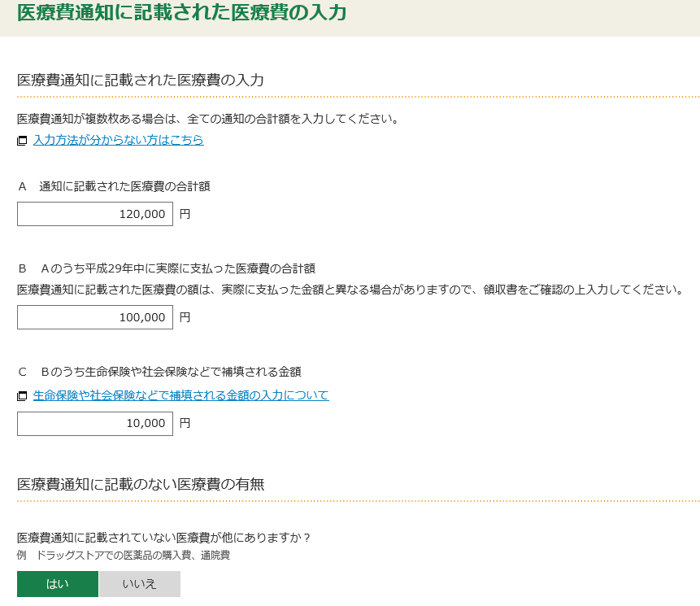Focus the field C showing 10,000
This screenshot has width=700, height=606.
click(x=95, y=423)
